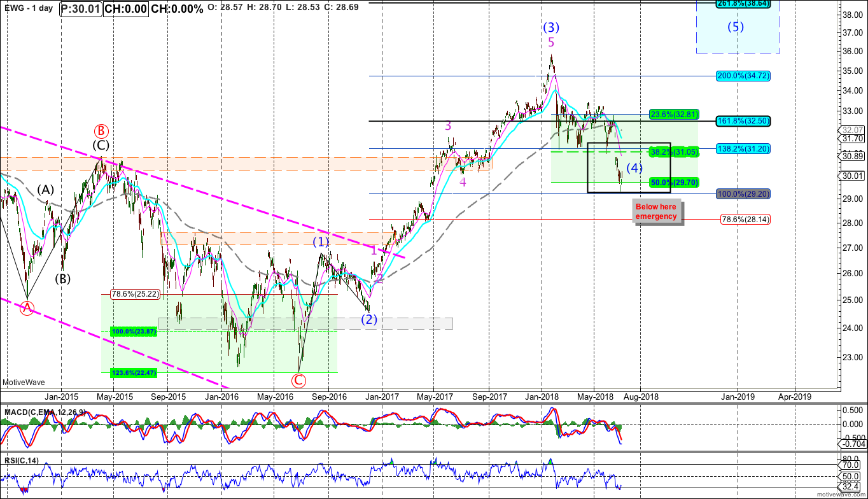868x499 pixels.
Task: Click the red circled A label
Action: 27,308
